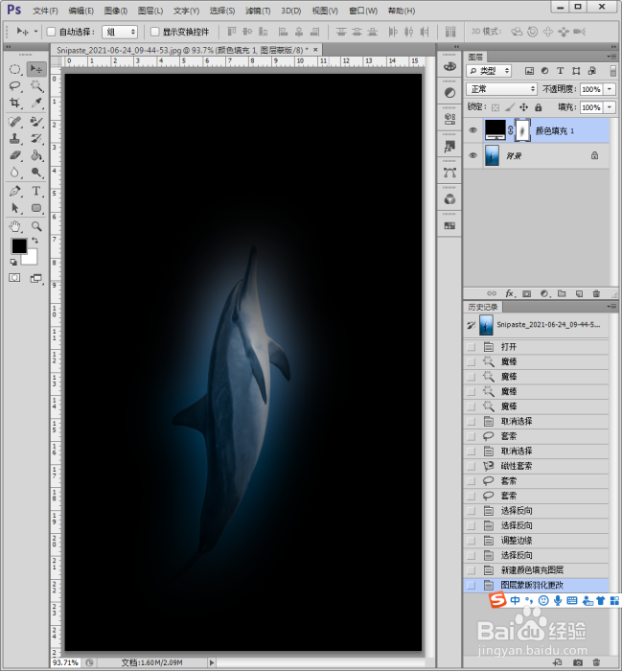This screenshot has height=672, width=622.
Task: Select the Rounded Rectangle shape tool
Action: point(36,208)
